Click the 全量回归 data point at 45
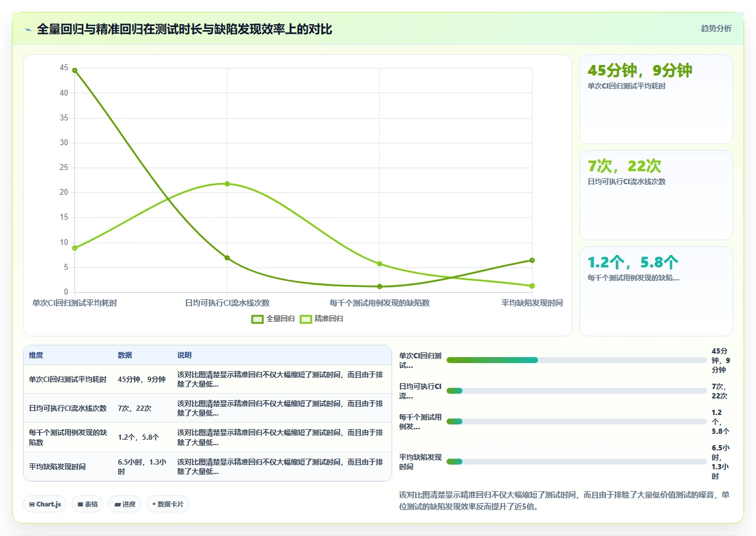 [74, 70]
